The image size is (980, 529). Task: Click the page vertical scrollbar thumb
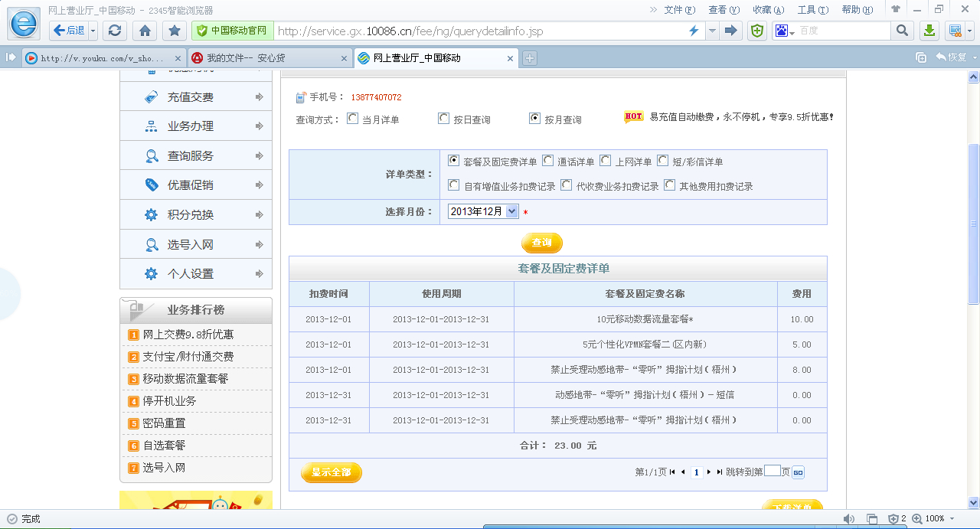[x=973, y=222]
